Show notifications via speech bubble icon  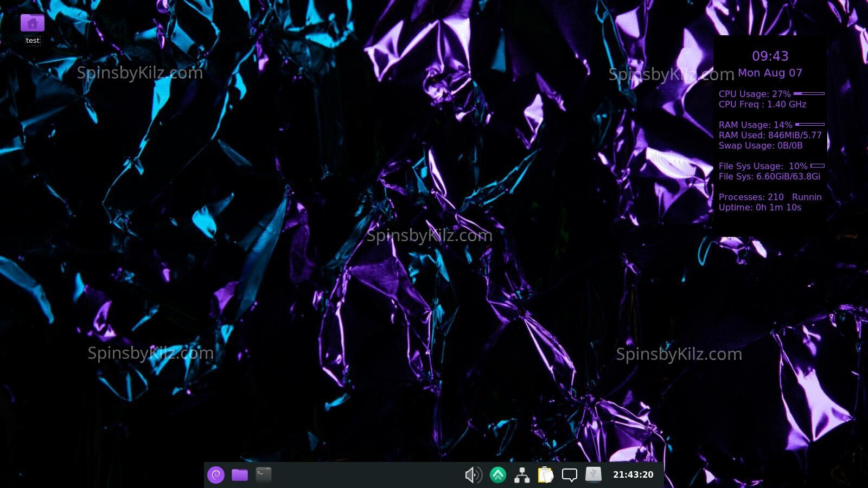pyautogui.click(x=570, y=475)
